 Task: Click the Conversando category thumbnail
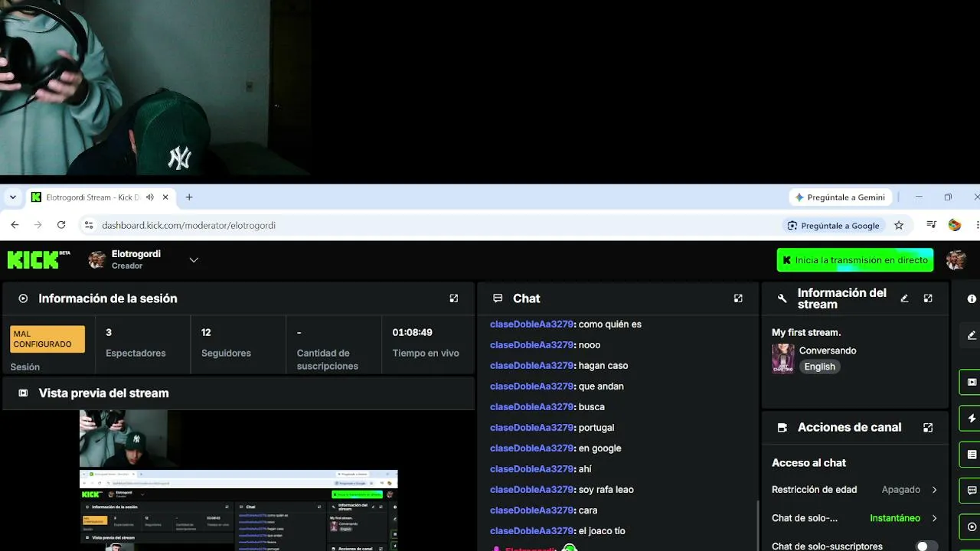pos(782,358)
